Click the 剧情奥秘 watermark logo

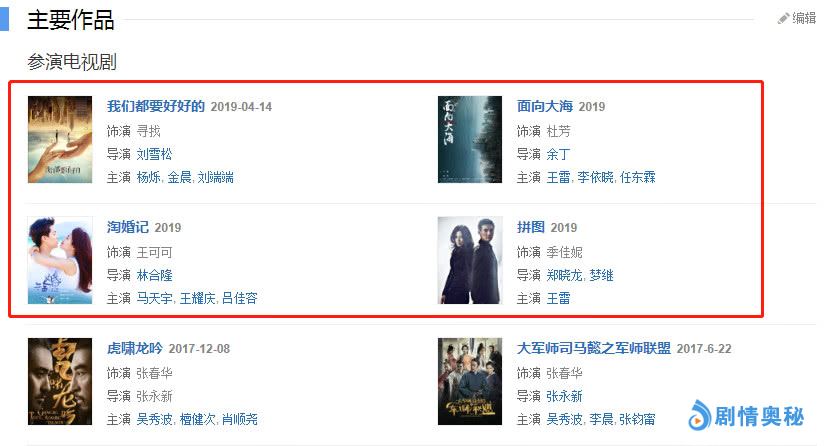point(746,415)
